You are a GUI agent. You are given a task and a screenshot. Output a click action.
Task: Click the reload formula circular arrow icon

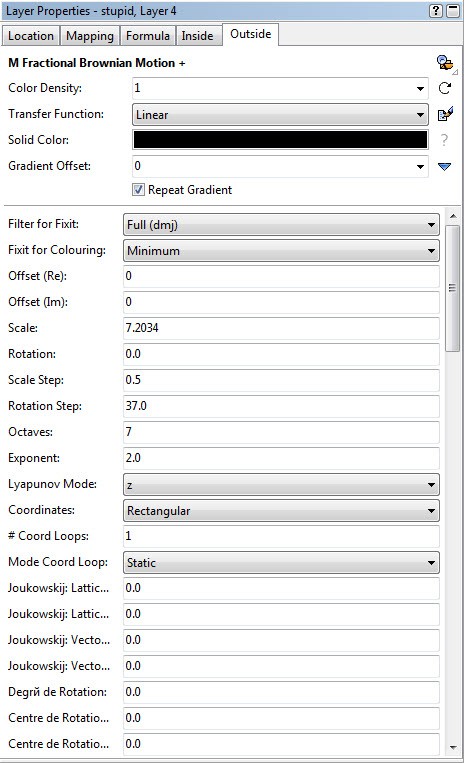445,88
